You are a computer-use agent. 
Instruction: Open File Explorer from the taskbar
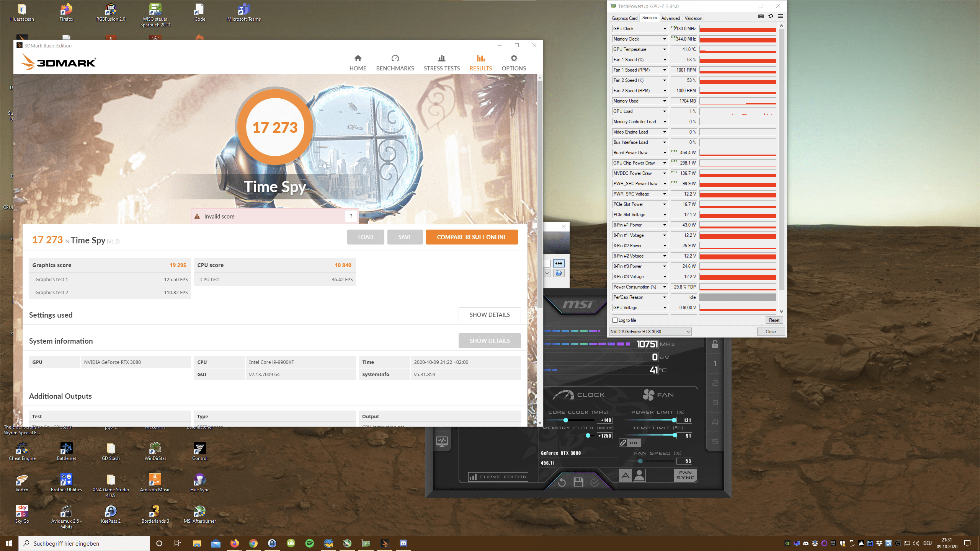click(x=197, y=543)
